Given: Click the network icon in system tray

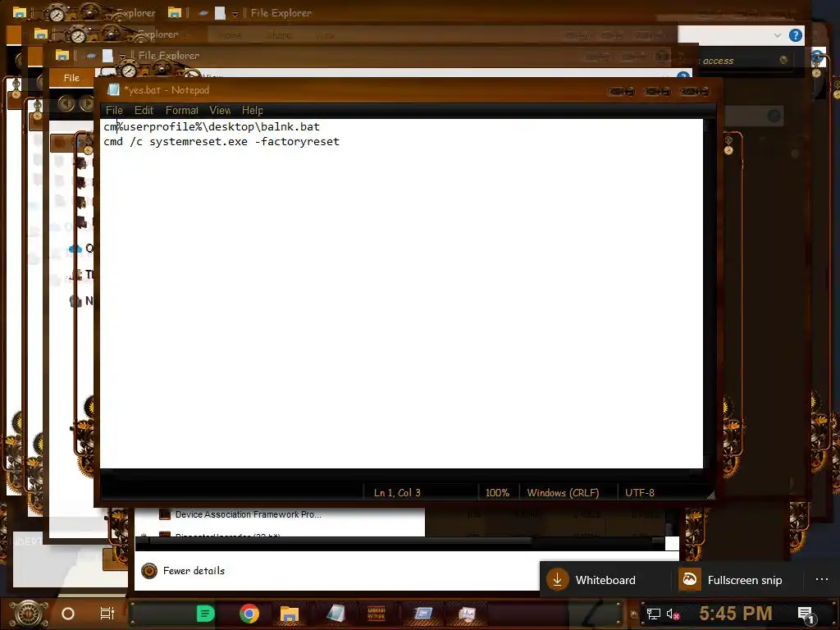Looking at the screenshot, I should point(653,614).
